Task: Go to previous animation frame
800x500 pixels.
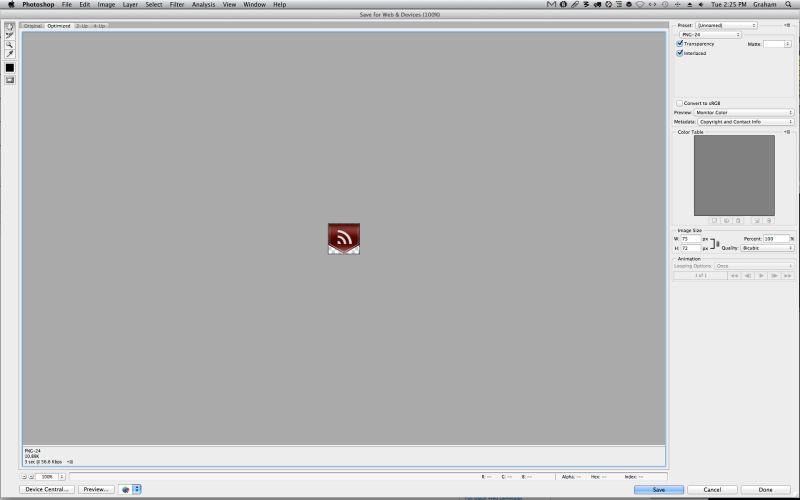Action: [x=747, y=276]
